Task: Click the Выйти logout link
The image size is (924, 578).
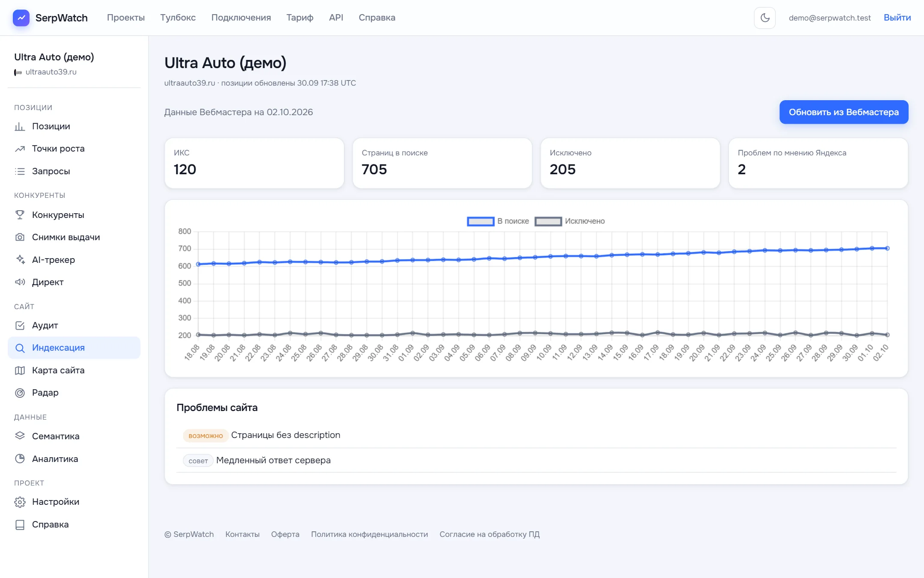Action: [897, 18]
